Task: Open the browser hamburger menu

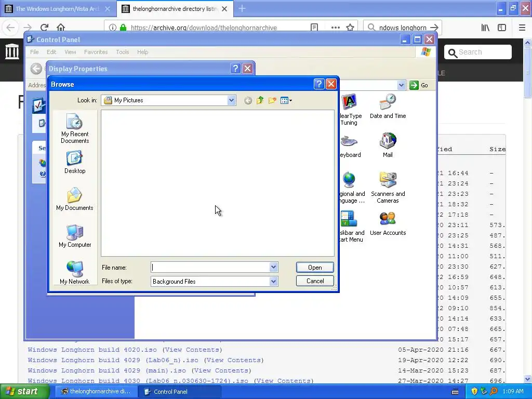Action: pos(522,28)
